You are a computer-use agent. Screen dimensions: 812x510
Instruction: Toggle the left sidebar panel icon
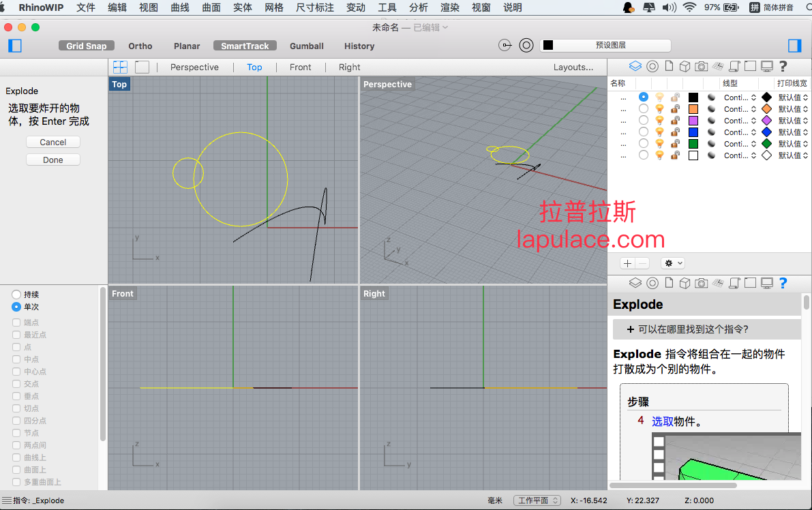(15, 46)
